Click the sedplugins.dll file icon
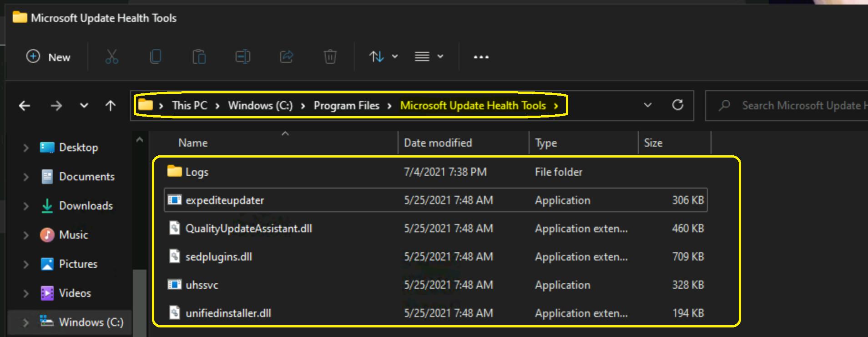The height and width of the screenshot is (337, 868). (x=175, y=256)
